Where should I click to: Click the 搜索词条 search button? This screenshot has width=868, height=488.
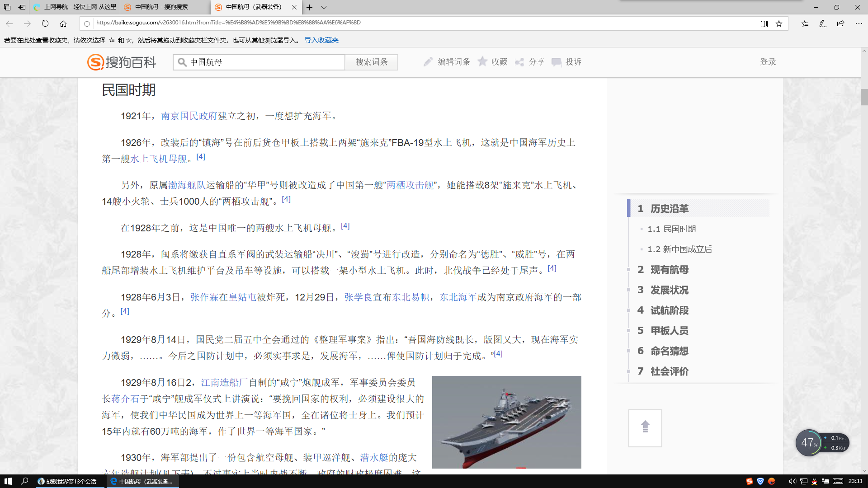pos(371,62)
